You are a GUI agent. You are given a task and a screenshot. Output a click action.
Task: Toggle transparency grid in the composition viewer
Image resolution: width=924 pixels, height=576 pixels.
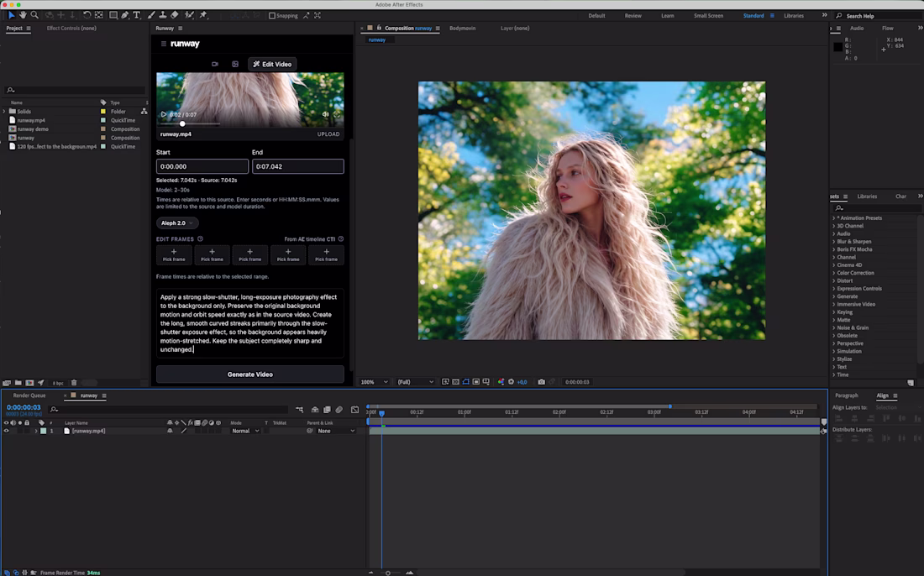click(455, 382)
